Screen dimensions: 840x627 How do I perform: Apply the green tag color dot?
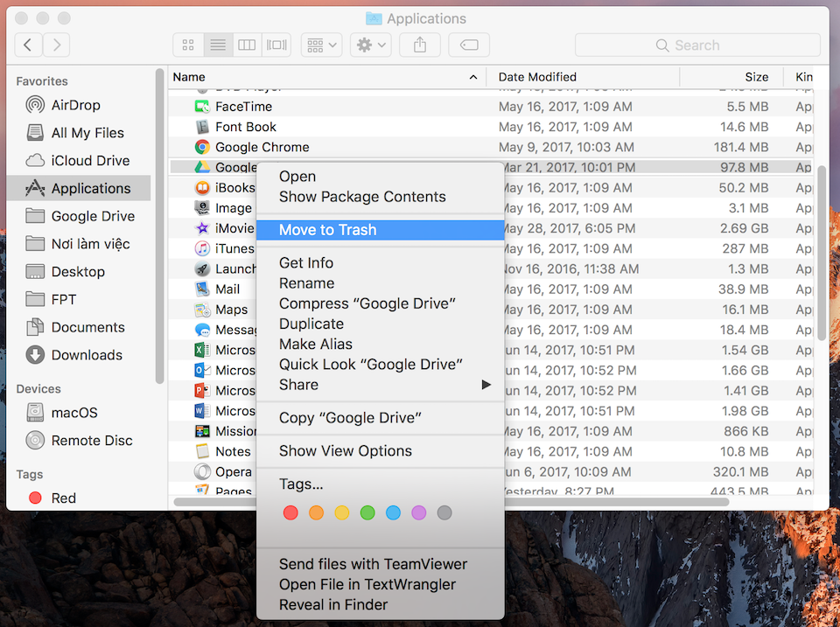(x=367, y=513)
